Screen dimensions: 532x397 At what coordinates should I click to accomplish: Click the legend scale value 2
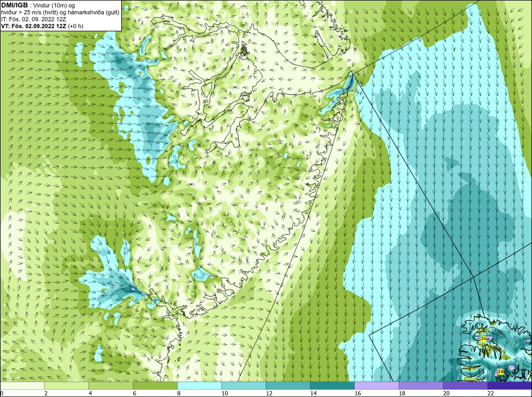[46, 393]
